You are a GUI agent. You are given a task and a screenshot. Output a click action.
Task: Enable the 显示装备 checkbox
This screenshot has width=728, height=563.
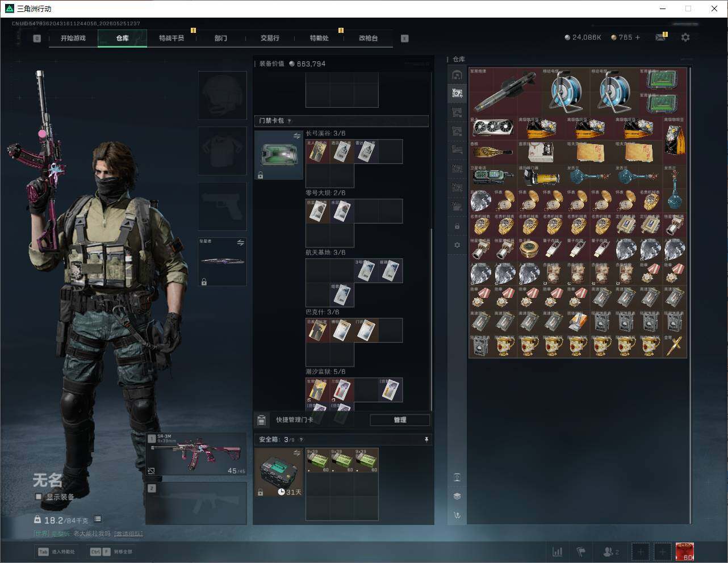pos(39,497)
